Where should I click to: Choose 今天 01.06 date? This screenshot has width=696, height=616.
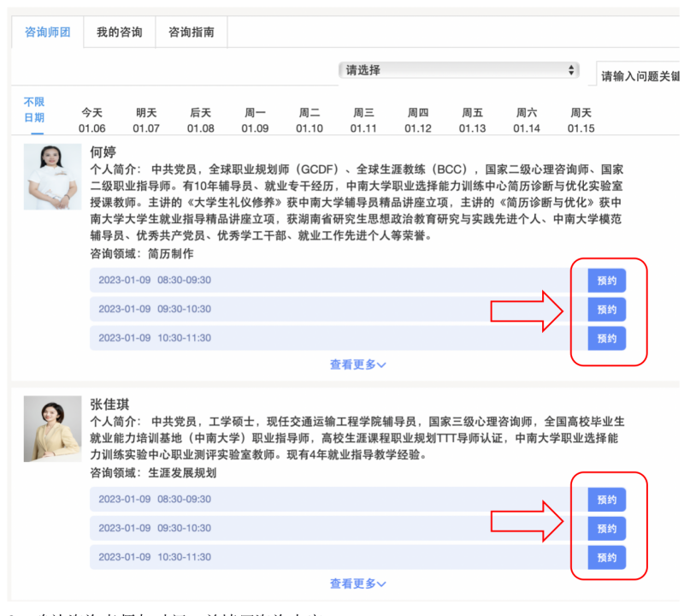pyautogui.click(x=91, y=121)
